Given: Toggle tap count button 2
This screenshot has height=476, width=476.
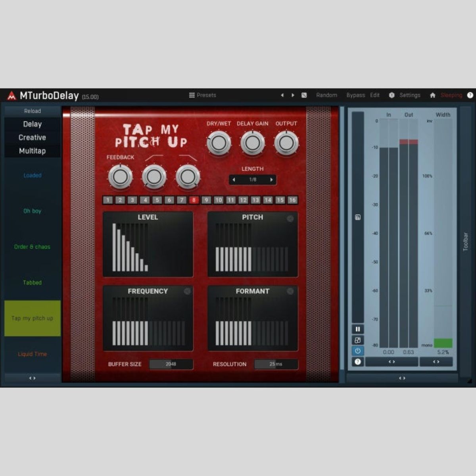Looking at the screenshot, I should point(120,200).
